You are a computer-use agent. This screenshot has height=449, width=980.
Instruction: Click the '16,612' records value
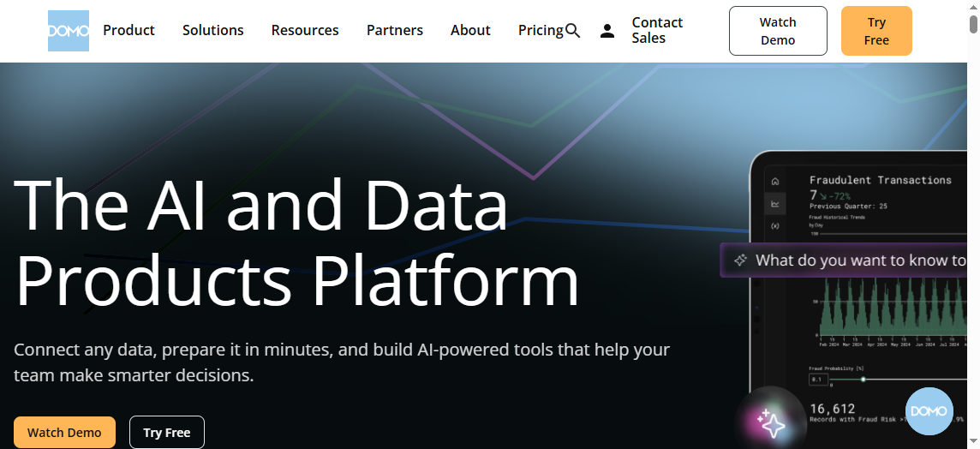click(832, 409)
